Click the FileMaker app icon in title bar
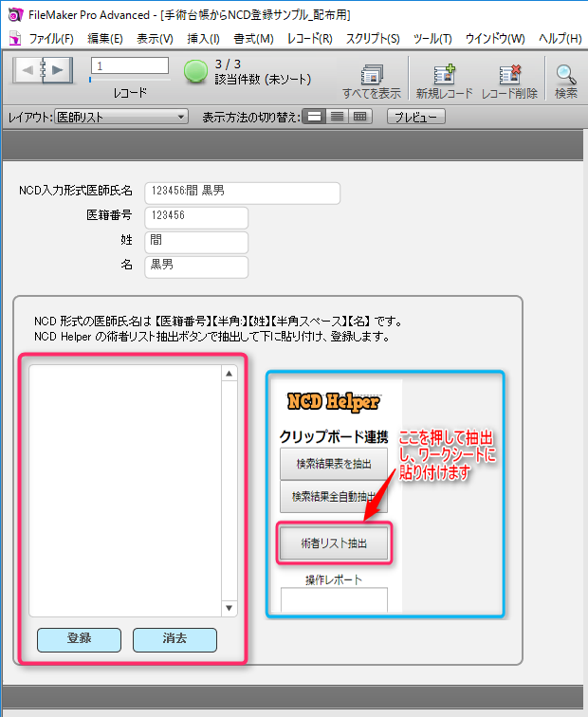The width and height of the screenshot is (588, 717). tap(15, 14)
